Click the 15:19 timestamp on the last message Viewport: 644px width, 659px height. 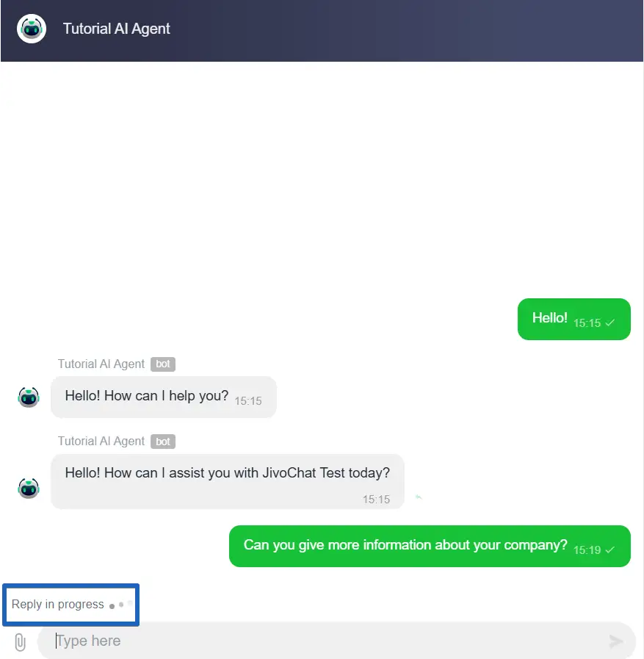click(587, 550)
